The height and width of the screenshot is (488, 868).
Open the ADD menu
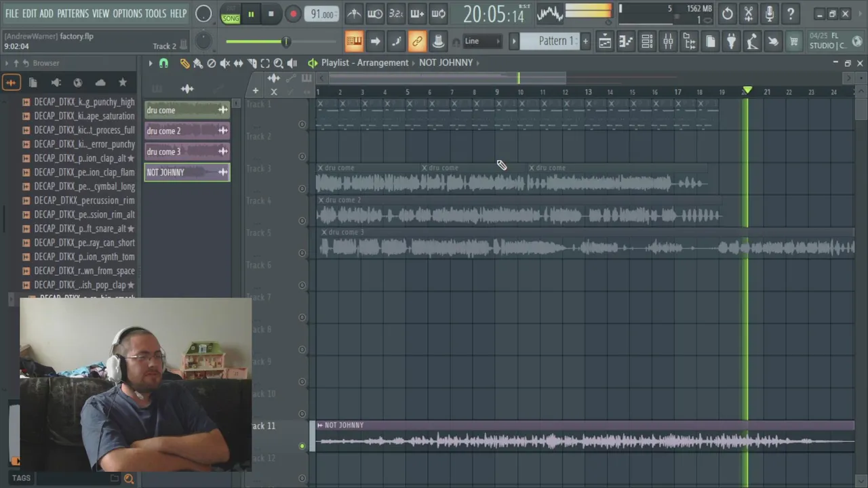46,14
